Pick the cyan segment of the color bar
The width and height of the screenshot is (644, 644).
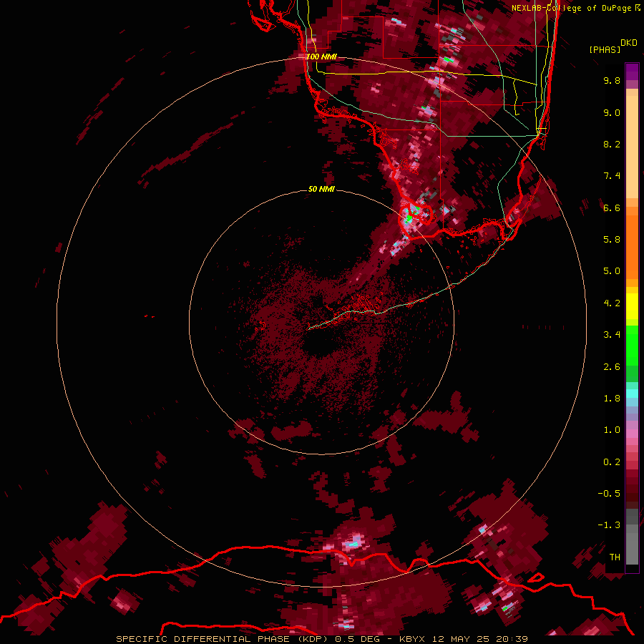632,394
